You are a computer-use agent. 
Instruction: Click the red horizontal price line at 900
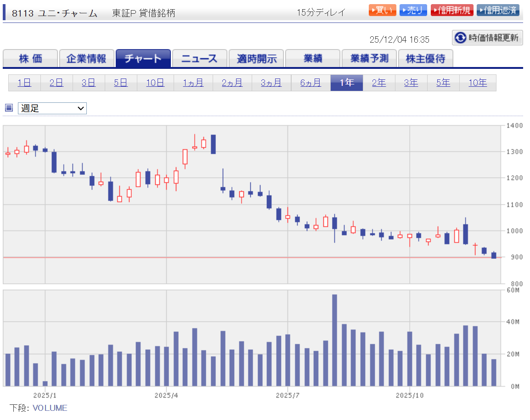pos(230,258)
